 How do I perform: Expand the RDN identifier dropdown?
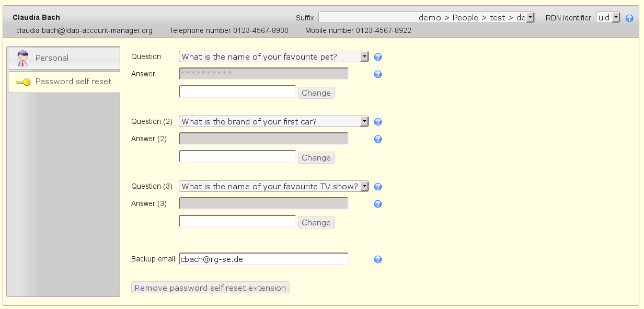click(x=607, y=18)
